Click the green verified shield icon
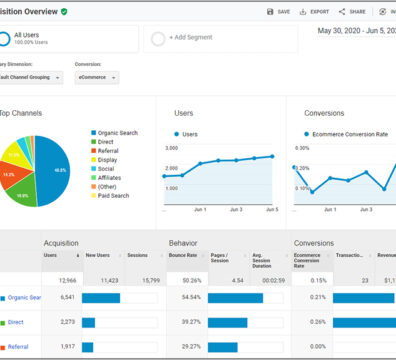 click(x=64, y=12)
